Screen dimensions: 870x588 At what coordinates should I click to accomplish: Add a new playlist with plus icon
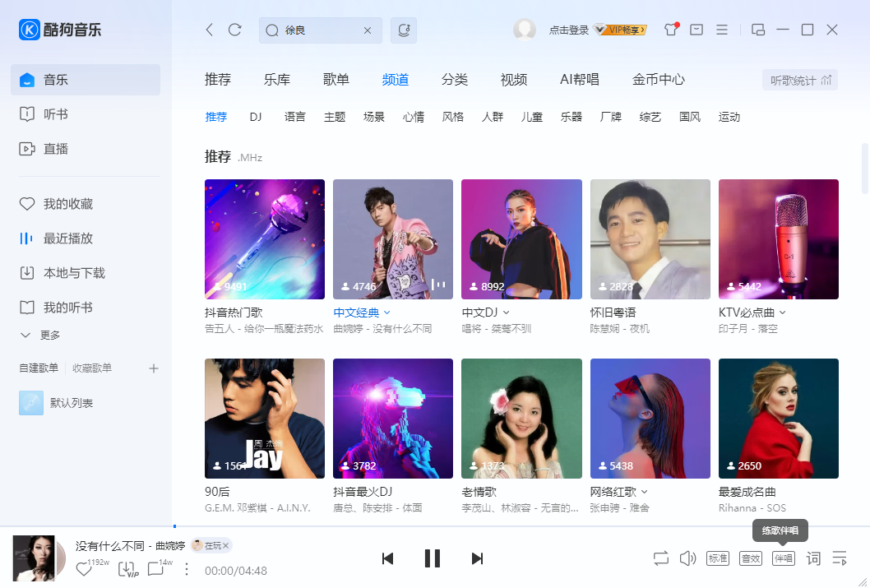pyautogui.click(x=154, y=368)
